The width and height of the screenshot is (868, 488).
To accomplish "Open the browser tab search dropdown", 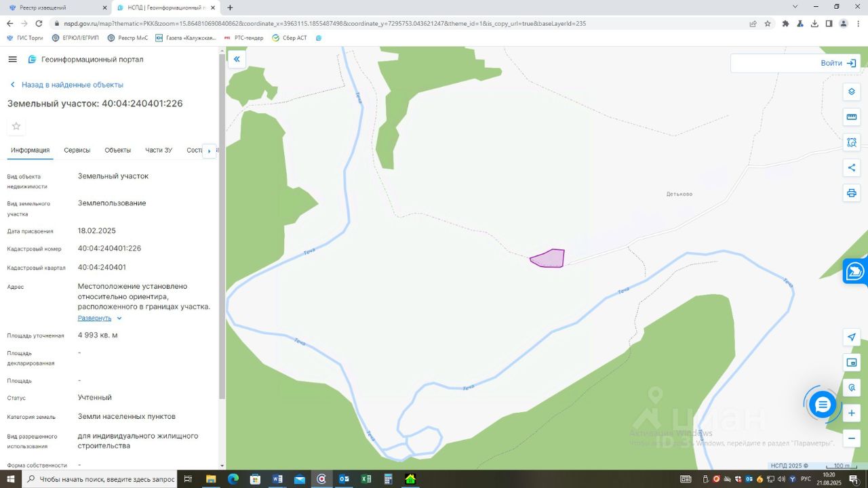I will tap(795, 7).
